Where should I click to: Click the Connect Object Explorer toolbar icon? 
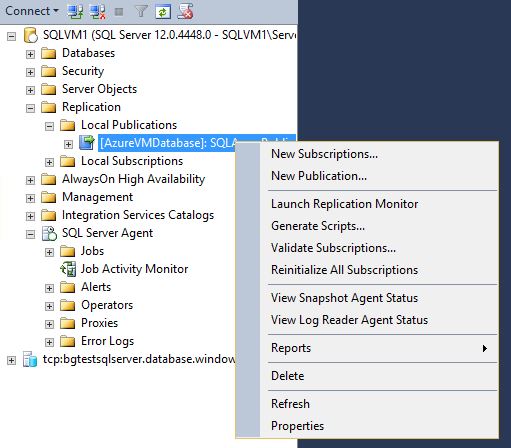tap(76, 12)
